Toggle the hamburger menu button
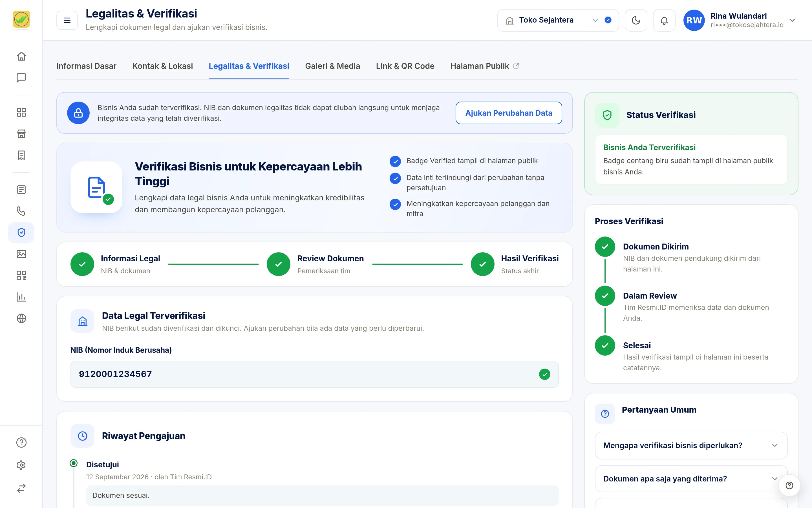The height and width of the screenshot is (508, 812). (x=67, y=21)
